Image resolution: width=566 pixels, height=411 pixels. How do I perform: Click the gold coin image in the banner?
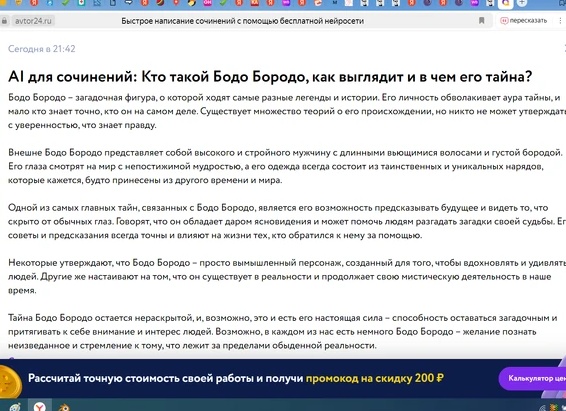point(10,382)
